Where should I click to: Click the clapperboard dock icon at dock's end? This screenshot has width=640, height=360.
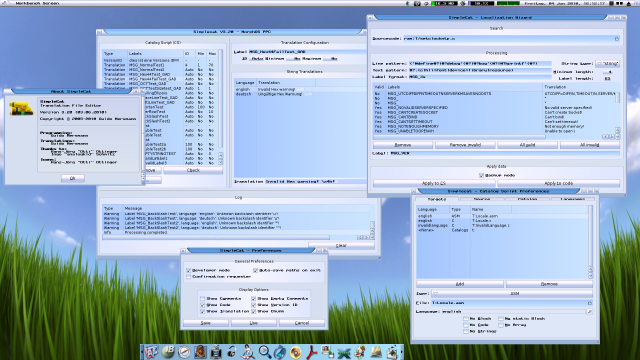point(392,351)
